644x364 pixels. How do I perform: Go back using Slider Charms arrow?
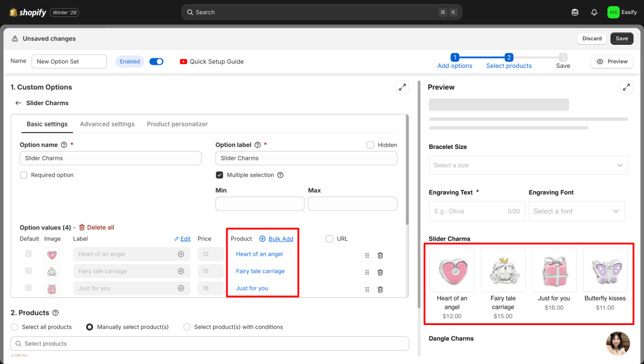tap(18, 103)
